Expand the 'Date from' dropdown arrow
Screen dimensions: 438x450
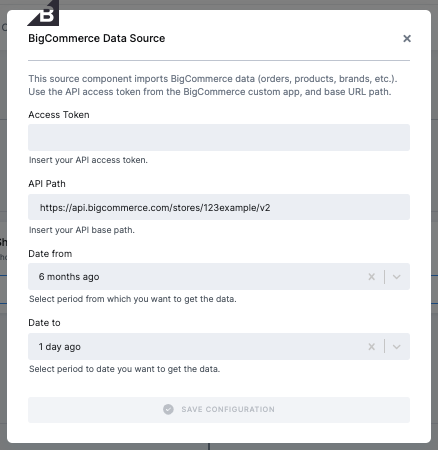[x=396, y=277]
